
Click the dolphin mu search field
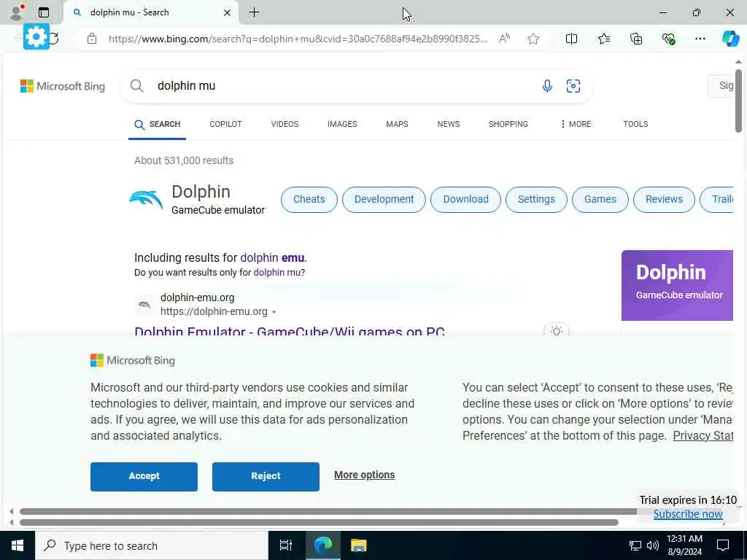(343, 86)
